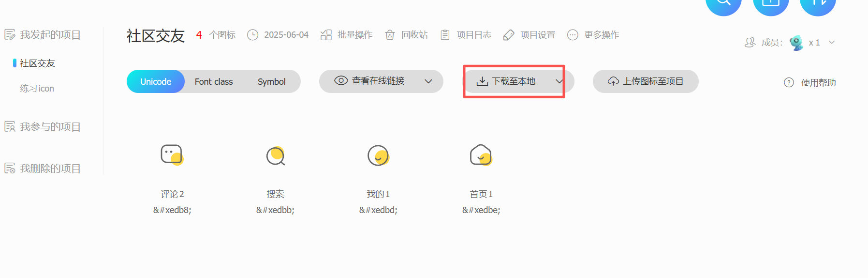Expand the 查看在线链接 dropdown arrow
The height and width of the screenshot is (278, 868).
[x=428, y=81]
